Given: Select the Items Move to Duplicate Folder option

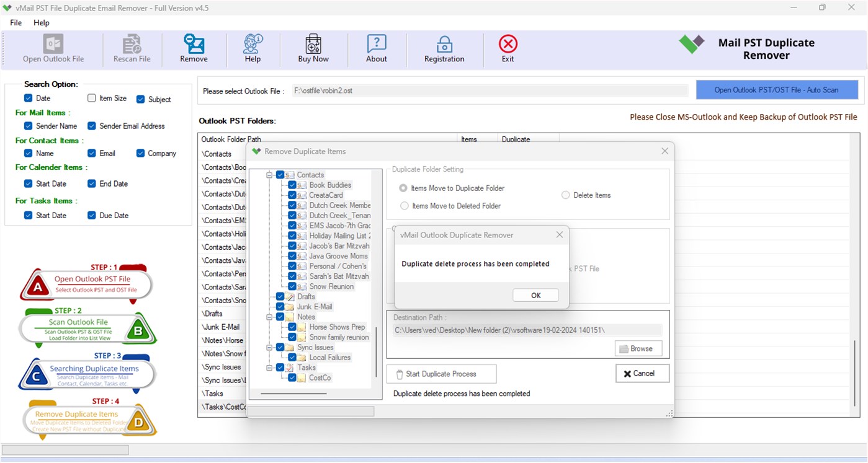Looking at the screenshot, I should 403,188.
